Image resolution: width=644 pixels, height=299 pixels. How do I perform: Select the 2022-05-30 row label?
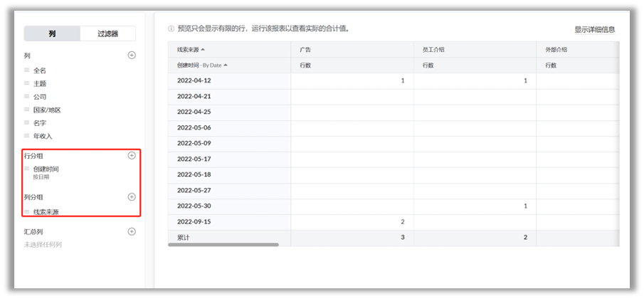click(194, 206)
